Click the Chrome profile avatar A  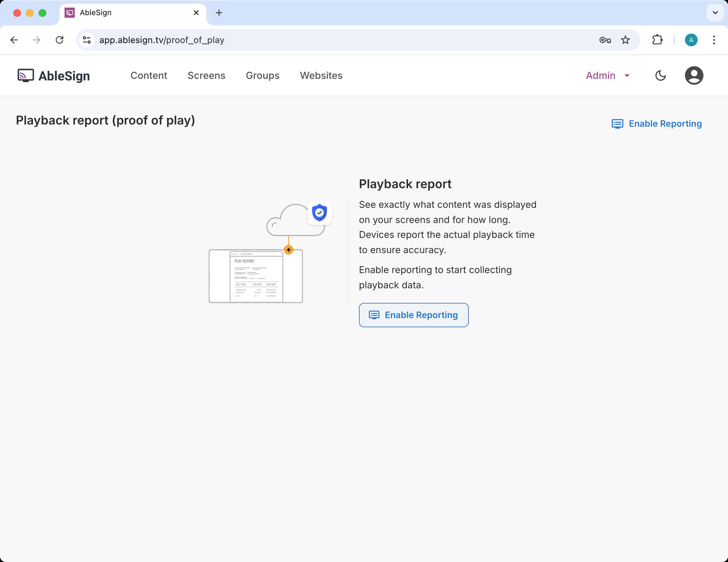click(x=691, y=40)
